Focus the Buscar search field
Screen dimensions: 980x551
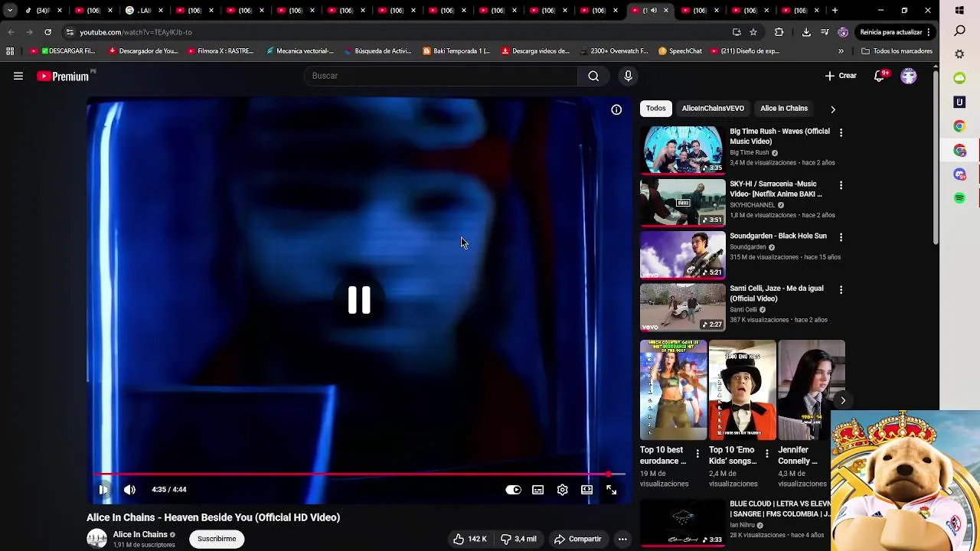(x=441, y=76)
